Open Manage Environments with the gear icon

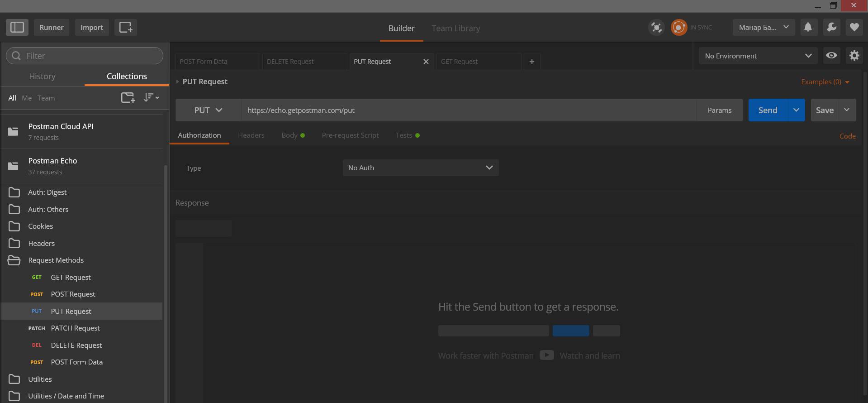854,55
